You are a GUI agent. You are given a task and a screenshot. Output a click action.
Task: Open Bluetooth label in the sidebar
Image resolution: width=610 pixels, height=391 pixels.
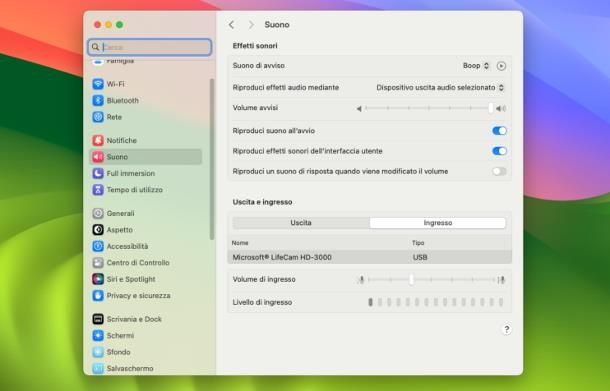click(123, 100)
